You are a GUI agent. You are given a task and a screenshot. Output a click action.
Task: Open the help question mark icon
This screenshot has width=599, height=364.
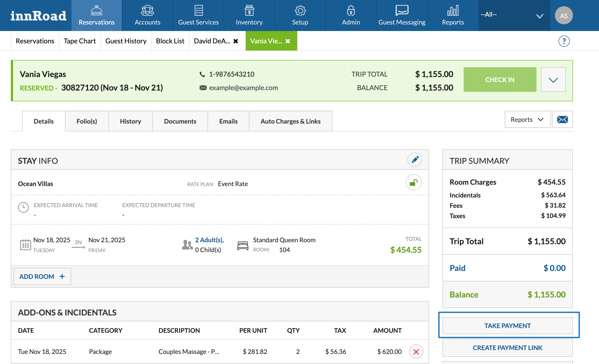pos(564,41)
